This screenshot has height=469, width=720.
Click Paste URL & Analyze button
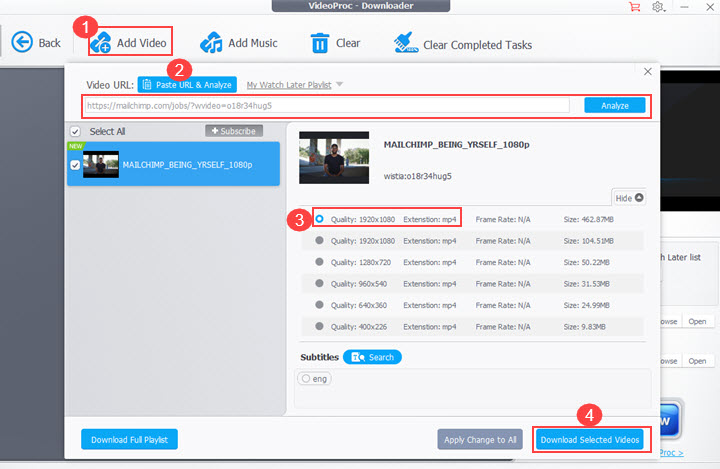[187, 85]
